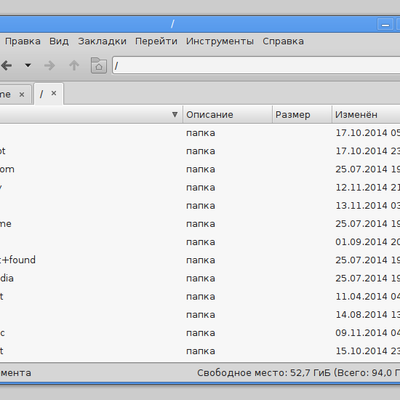This screenshot has width=400, height=400.
Task: Switch to the '/' tab
Action: pos(41,94)
